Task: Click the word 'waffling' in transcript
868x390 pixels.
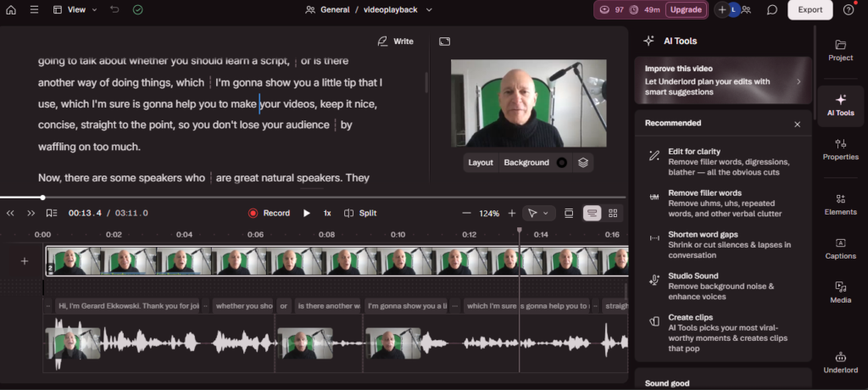Action: click(57, 147)
